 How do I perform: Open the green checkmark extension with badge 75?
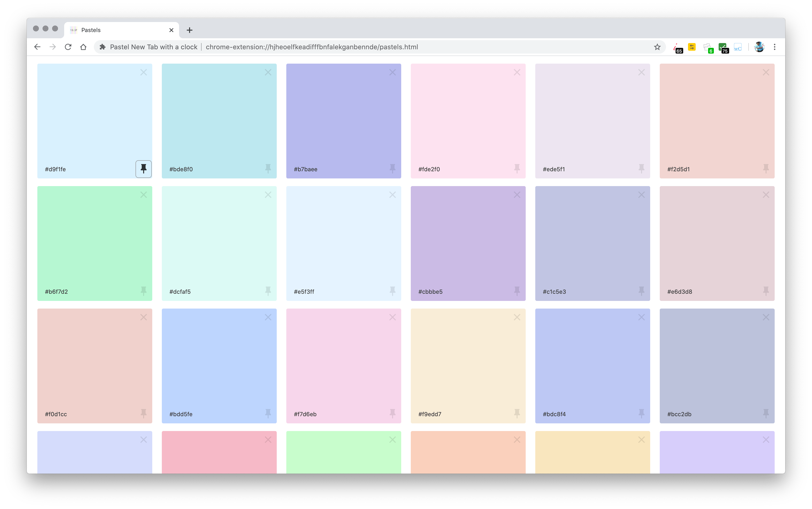point(723,47)
